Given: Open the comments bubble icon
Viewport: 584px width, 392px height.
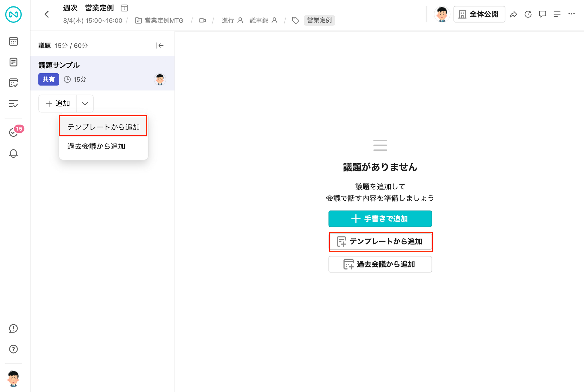Looking at the screenshot, I should (543, 14).
